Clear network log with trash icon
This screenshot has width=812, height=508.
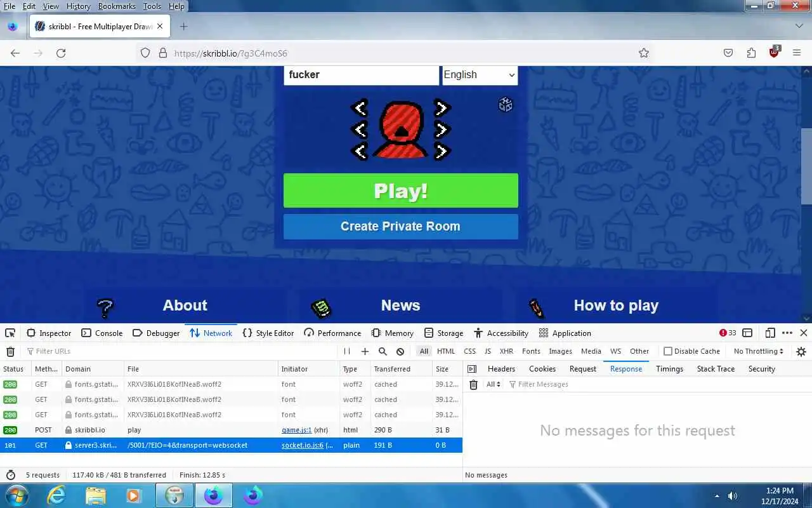10,351
